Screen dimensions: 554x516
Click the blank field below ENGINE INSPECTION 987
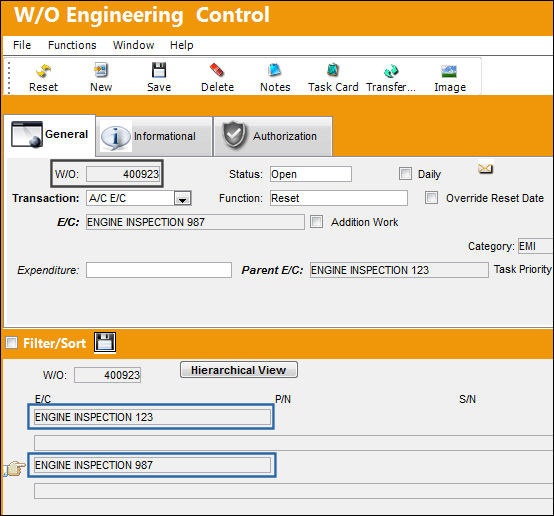point(293,491)
